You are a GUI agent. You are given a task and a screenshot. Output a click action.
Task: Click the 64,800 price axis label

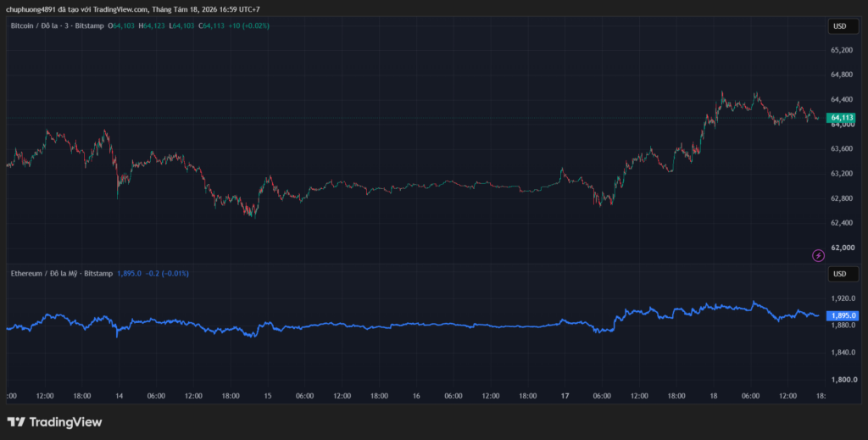coord(842,75)
